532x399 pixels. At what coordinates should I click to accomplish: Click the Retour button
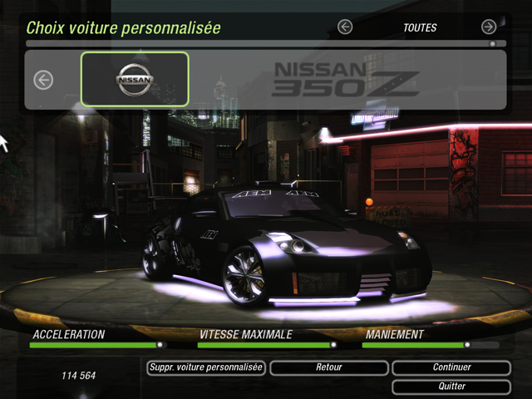pyautogui.click(x=329, y=367)
